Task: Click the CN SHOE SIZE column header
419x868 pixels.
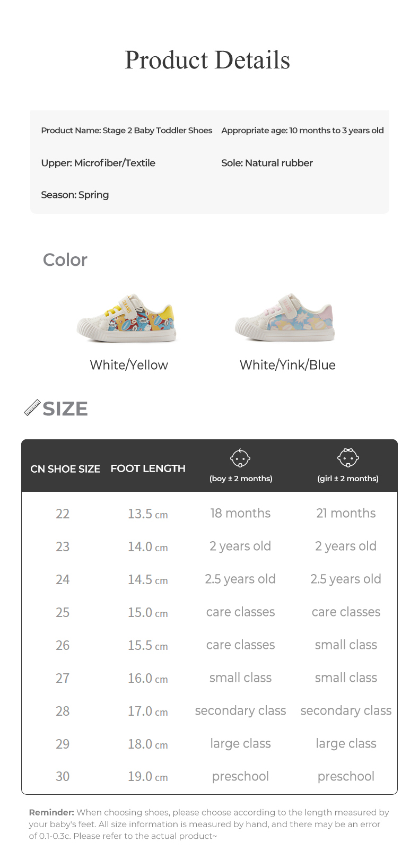Action: (x=65, y=469)
